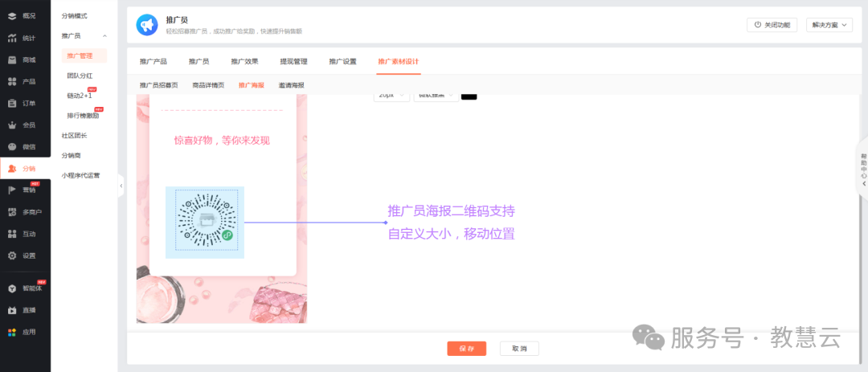Image resolution: width=868 pixels, height=372 pixels.
Task: Switch to the 推广素材设计 tab
Action: [x=399, y=61]
